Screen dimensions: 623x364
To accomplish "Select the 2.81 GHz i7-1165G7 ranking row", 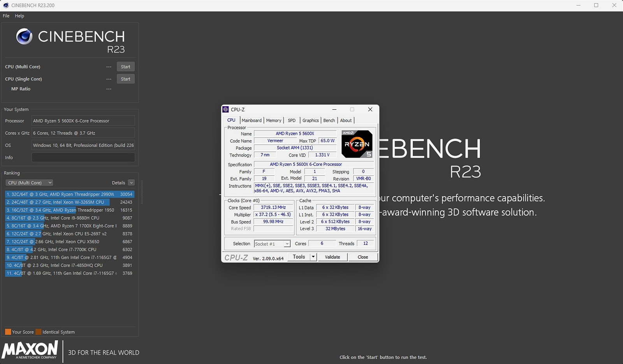I will pos(70,257).
